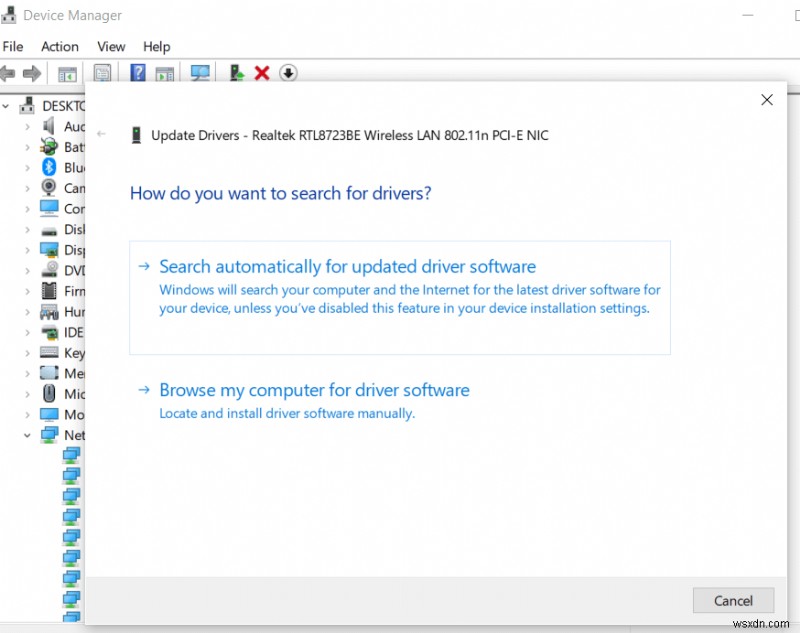Select Search automatically for updated driver software
800x633 pixels.
point(347,266)
